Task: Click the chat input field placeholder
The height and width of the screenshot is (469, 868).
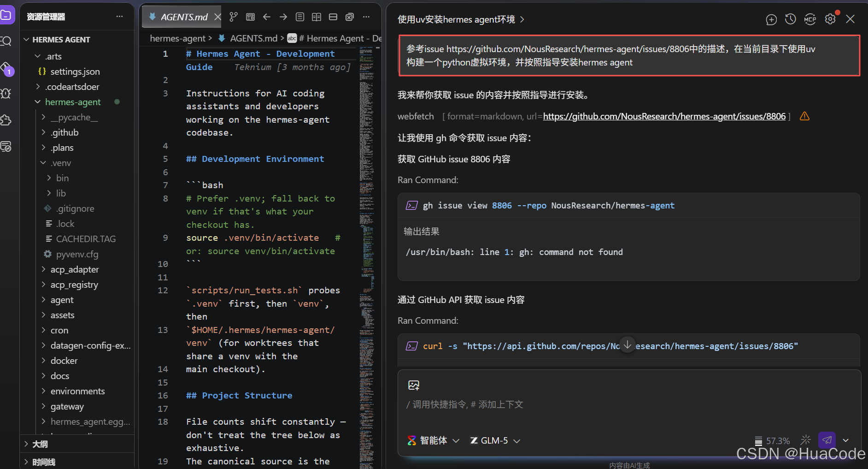Action: [465, 404]
